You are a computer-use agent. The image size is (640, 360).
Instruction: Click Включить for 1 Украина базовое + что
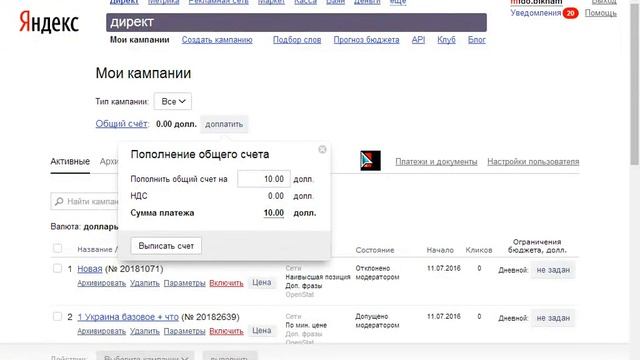click(x=226, y=331)
